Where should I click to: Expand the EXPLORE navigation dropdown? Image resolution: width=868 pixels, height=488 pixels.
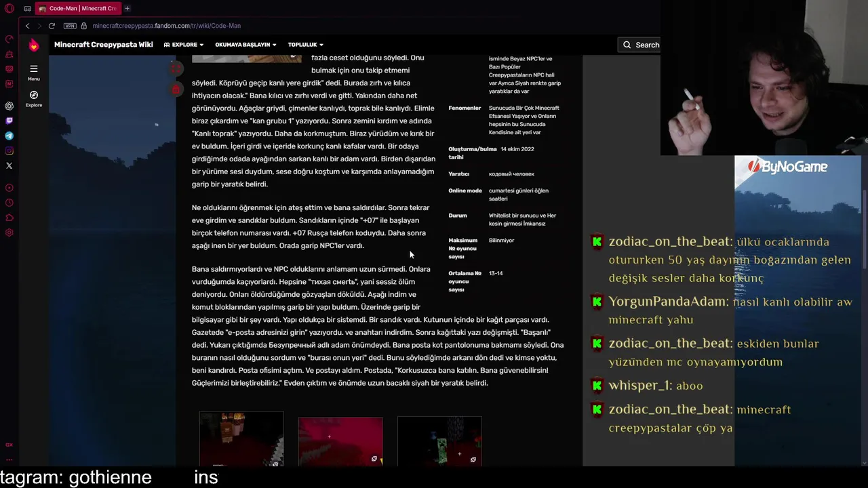point(184,45)
